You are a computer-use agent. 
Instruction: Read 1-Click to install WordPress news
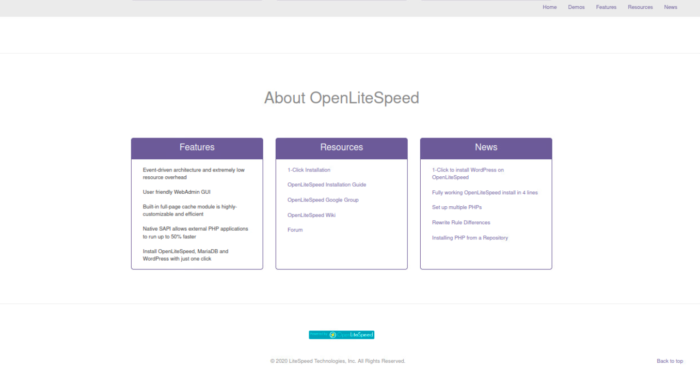(467, 174)
